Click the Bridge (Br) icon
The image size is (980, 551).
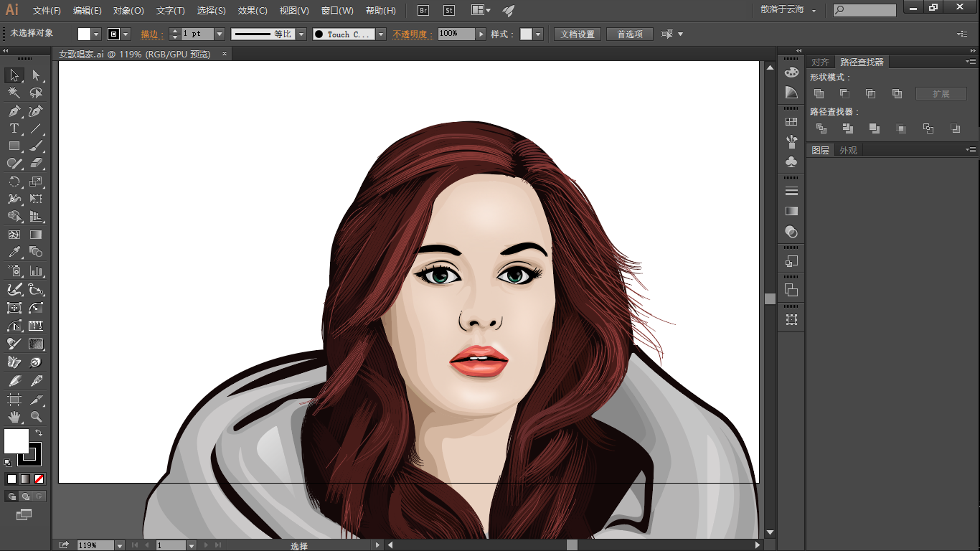tap(423, 11)
